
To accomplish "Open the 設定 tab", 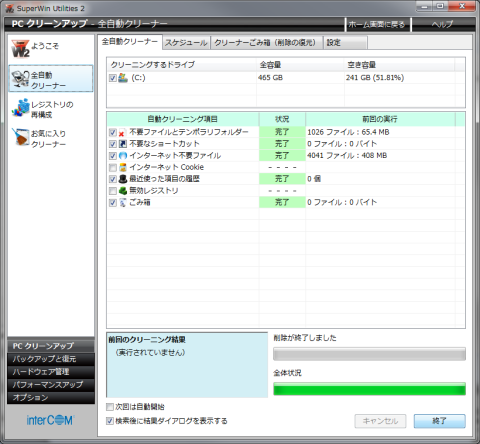I will [345, 43].
